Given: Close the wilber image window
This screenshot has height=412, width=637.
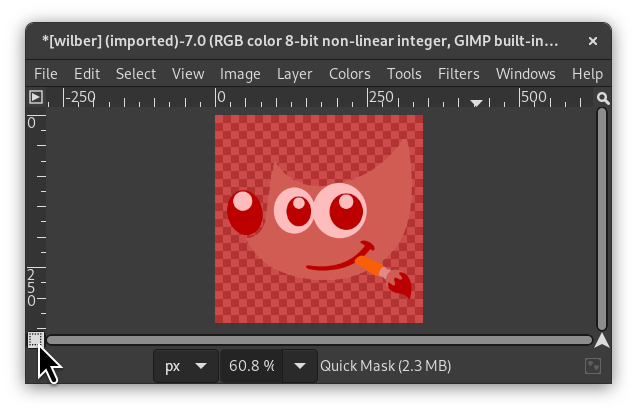Looking at the screenshot, I should point(592,41).
